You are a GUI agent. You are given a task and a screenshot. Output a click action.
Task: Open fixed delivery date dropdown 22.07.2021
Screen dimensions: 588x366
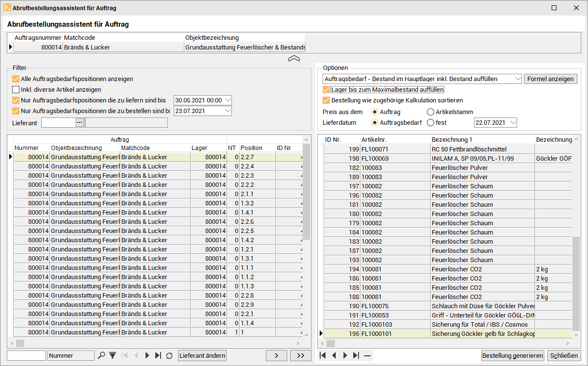coord(513,122)
